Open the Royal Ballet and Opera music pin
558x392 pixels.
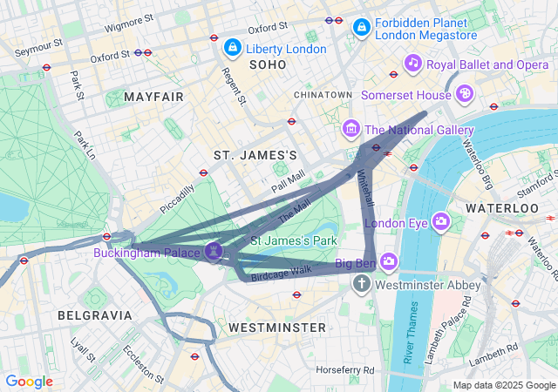pyautogui.click(x=412, y=64)
